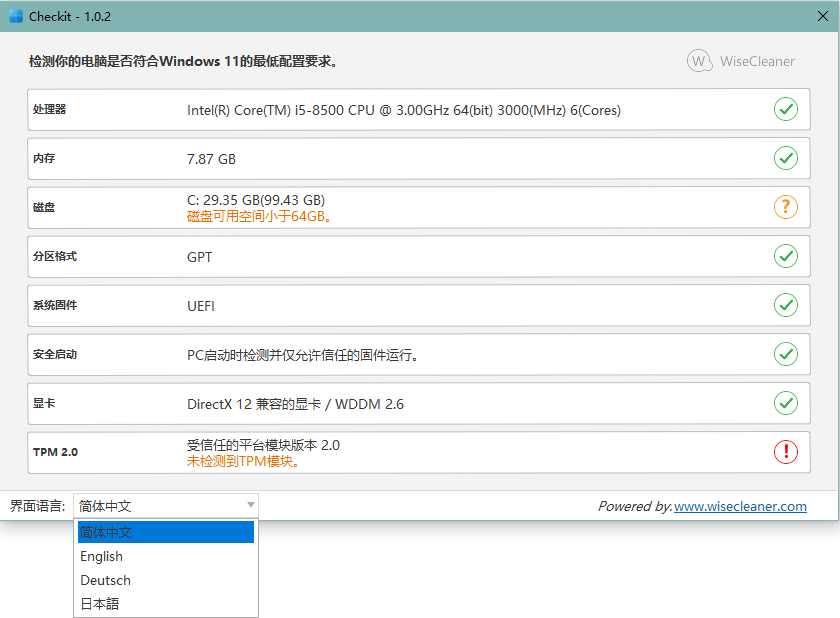840x618 pixels.
Task: Click the checkmark next to 显卡 DirectX 12
Action: coord(786,403)
